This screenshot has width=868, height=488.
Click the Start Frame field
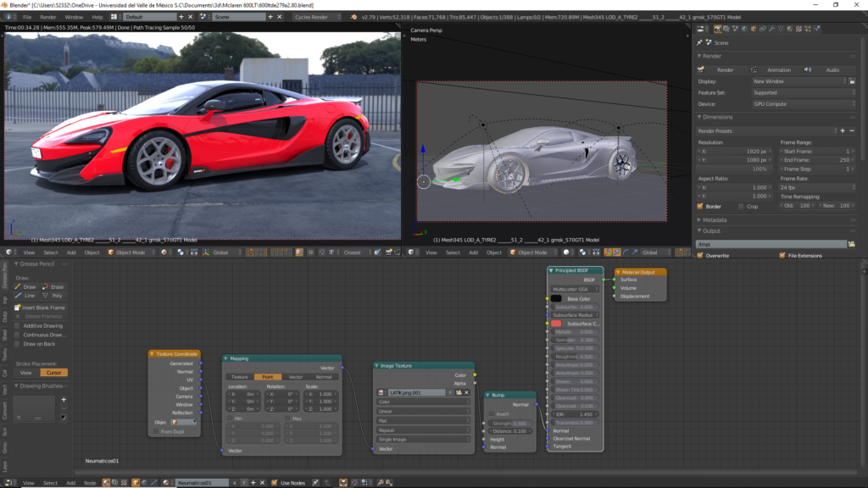[x=815, y=151]
